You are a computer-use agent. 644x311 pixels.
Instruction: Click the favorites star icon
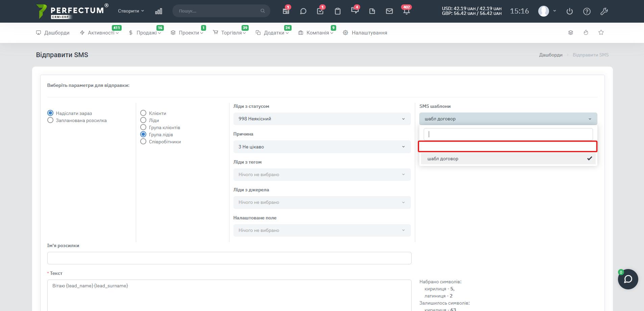pos(601,32)
